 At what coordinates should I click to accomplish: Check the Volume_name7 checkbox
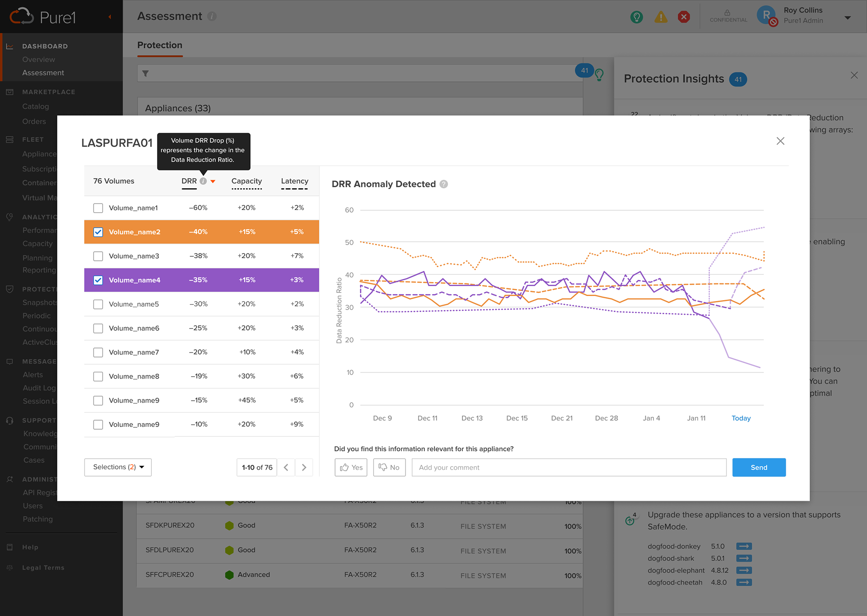(x=98, y=352)
